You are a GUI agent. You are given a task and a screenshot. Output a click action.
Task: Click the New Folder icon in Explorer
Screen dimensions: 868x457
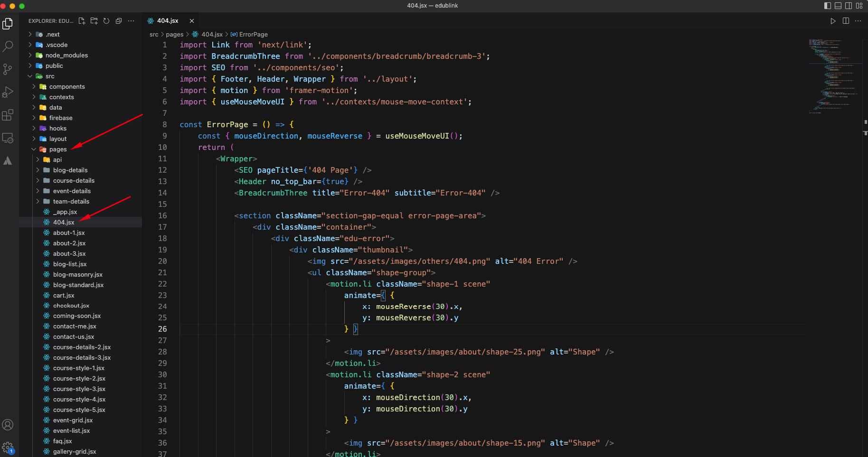(x=94, y=21)
